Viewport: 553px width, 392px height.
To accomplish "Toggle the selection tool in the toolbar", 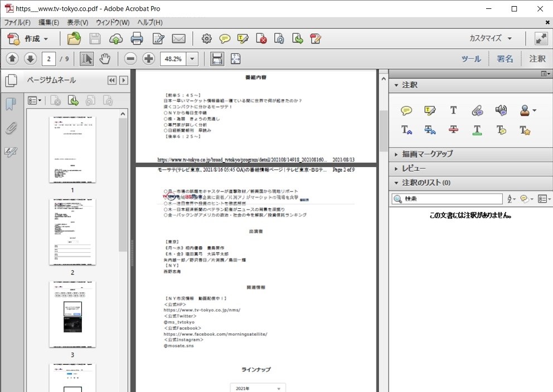I will (86, 58).
